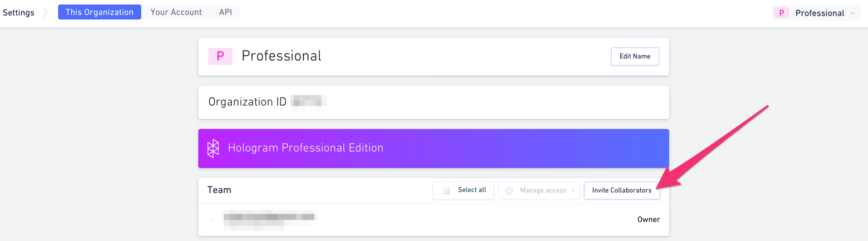Click the pink P organization avatar
Image resolution: width=868 pixels, height=241 pixels.
coord(220,56)
